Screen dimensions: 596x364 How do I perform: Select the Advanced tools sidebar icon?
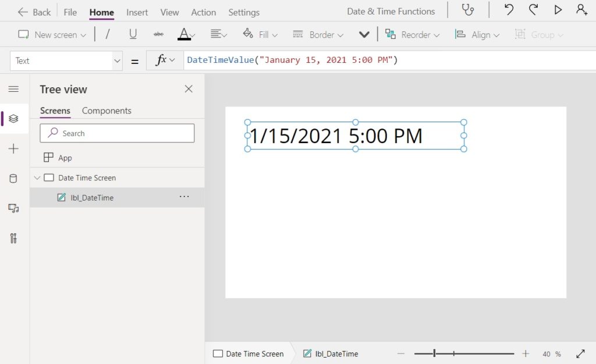[x=13, y=238]
